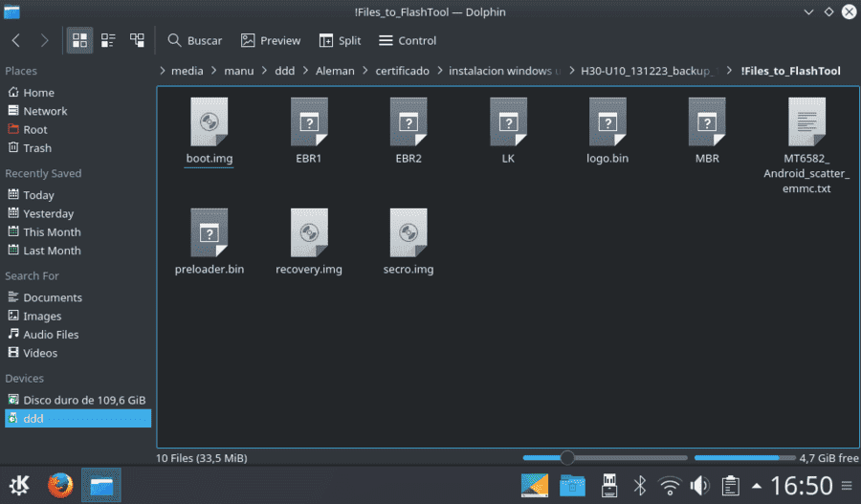Viewport: 861px width, 504px height.
Task: Open the KDE application launcher
Action: click(x=19, y=485)
